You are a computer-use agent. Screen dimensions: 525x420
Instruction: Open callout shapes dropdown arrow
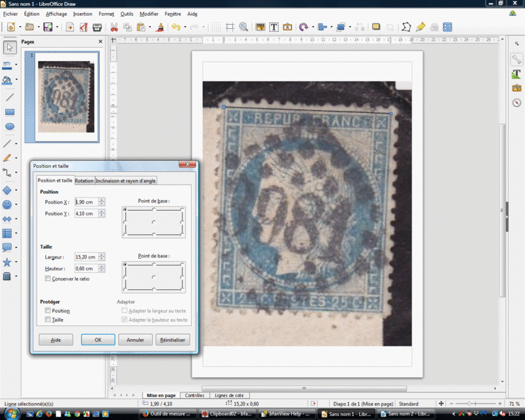point(16,247)
